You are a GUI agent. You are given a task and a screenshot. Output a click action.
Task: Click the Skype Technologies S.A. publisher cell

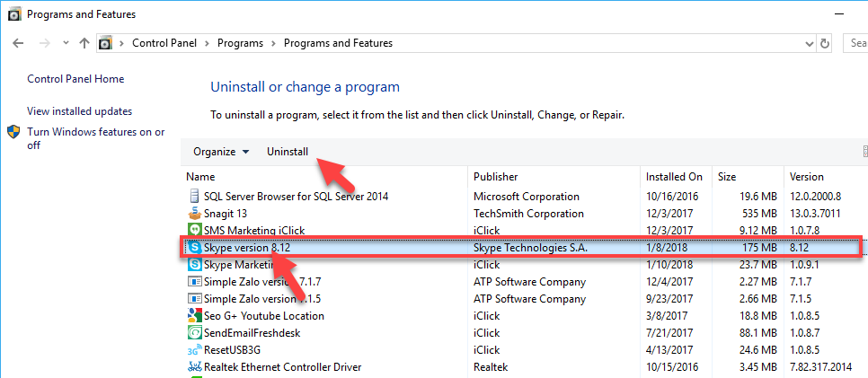tap(530, 248)
